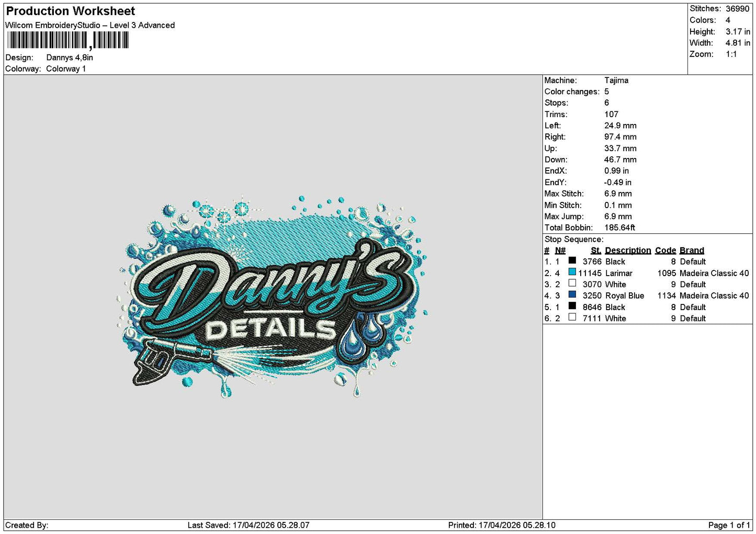The width and height of the screenshot is (756, 534).
Task: Click the barcode under the worksheet title
Action: pos(68,40)
